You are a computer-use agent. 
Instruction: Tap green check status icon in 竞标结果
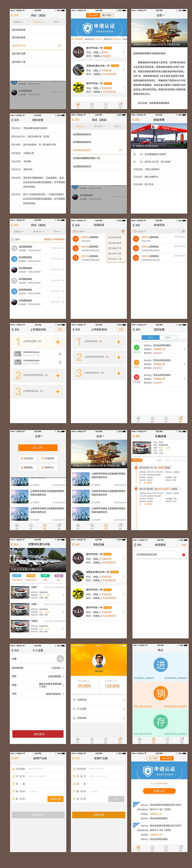[136, 347]
